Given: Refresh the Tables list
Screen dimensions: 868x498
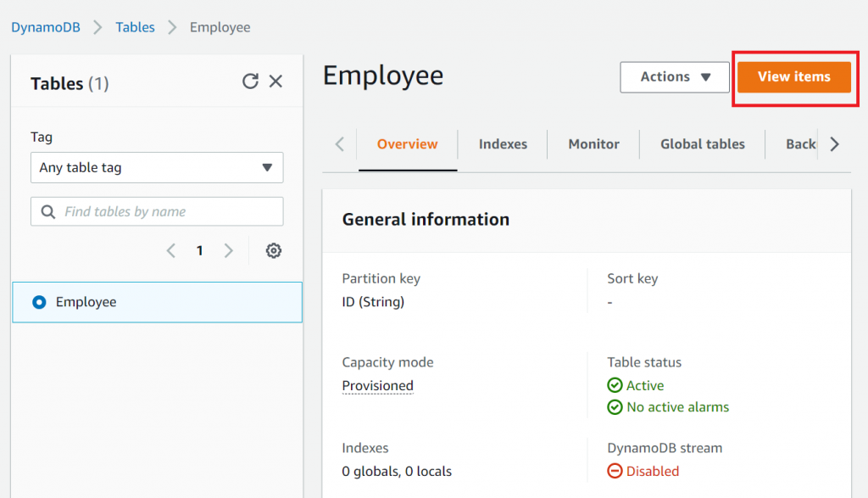Looking at the screenshot, I should 250,81.
